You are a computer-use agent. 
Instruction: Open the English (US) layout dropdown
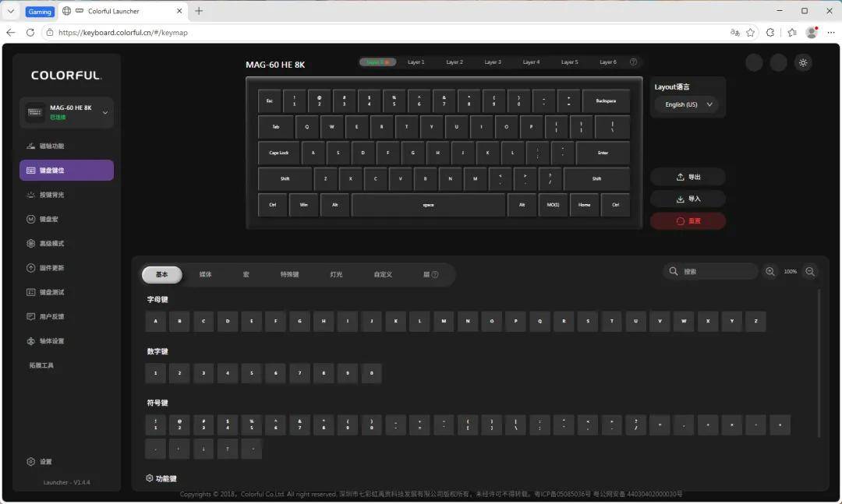point(688,104)
